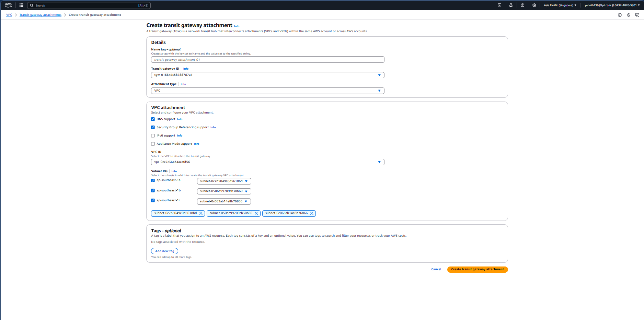This screenshot has height=320, width=644.
Task: Open the Asia Pacific (Singapore) region selector
Action: point(560,5)
